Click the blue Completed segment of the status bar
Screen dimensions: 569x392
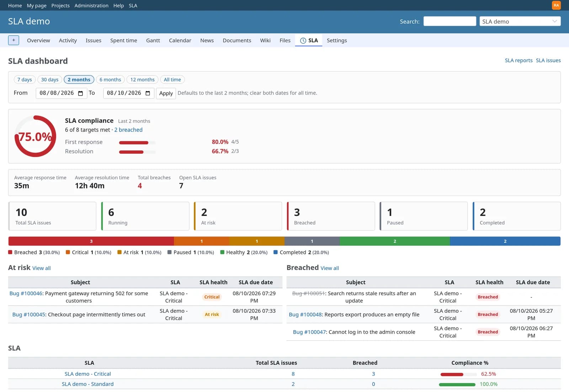(505, 241)
